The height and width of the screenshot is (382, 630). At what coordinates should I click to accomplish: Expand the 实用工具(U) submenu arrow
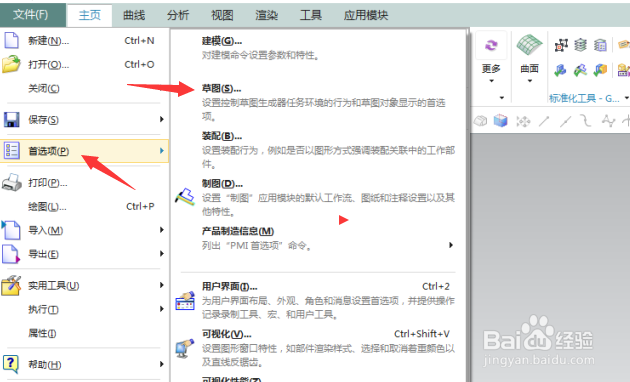(x=162, y=285)
